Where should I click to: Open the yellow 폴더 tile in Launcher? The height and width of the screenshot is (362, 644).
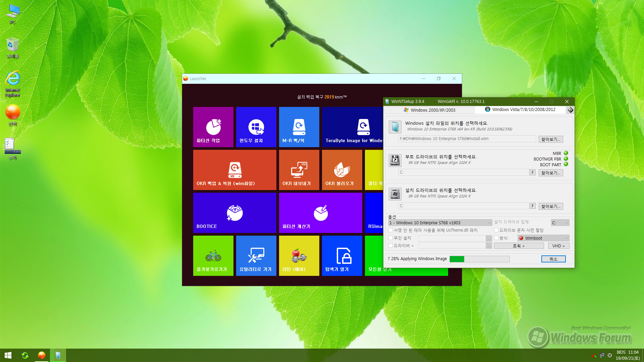[x=374, y=170]
